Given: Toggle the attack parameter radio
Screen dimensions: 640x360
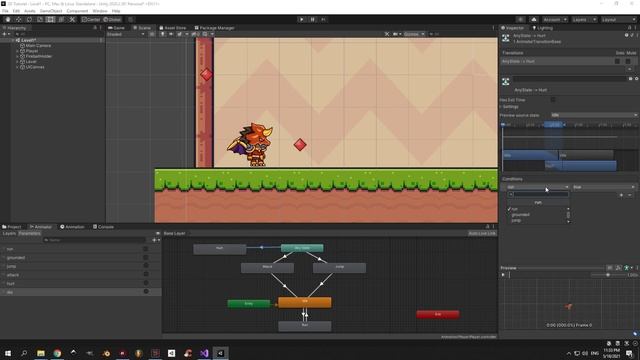Looking at the screenshot, I should click(145, 274).
